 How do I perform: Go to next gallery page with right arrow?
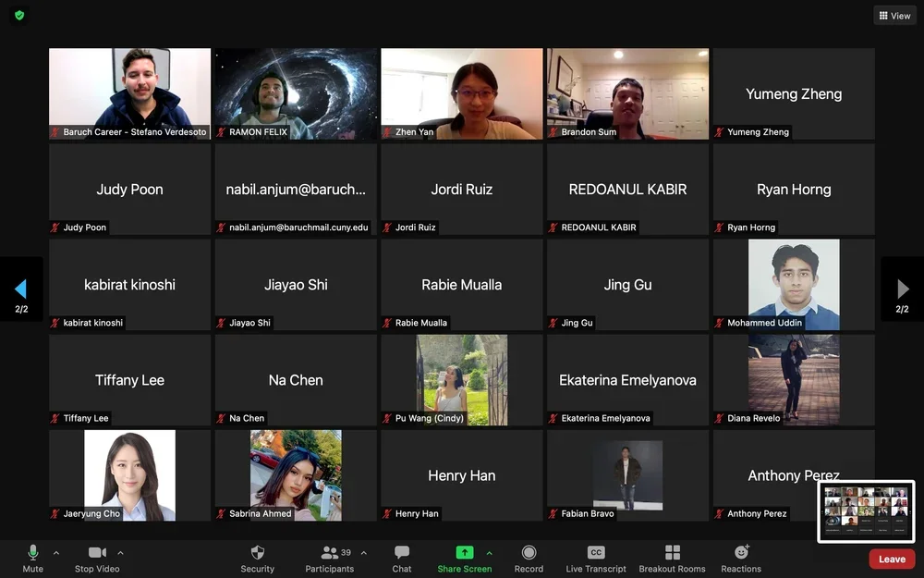(x=903, y=289)
